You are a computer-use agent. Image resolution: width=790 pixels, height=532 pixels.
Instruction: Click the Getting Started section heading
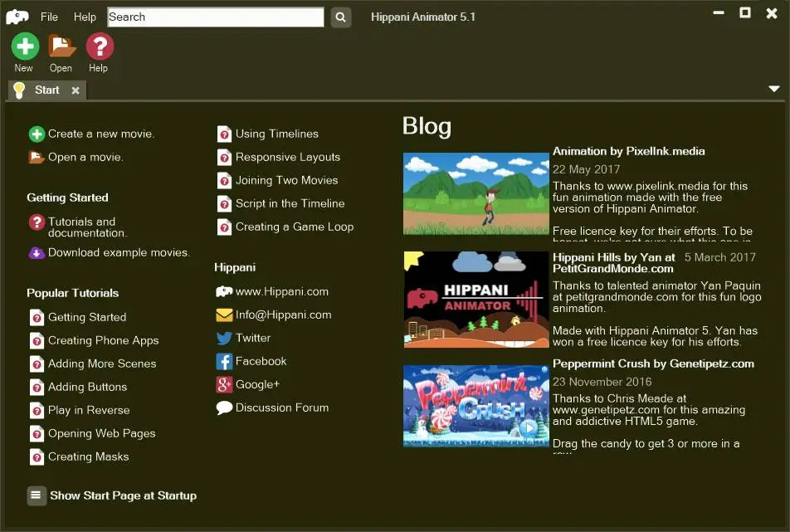[67, 198]
